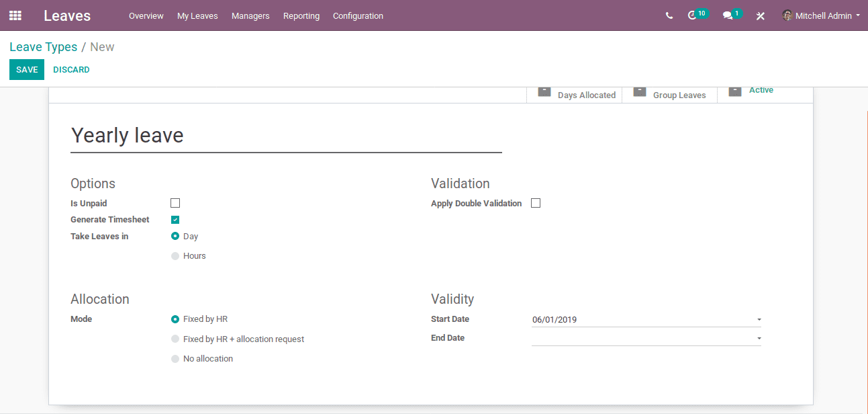The image size is (868, 414).
Task: Go back to Leave Types breadcrumb
Action: (43, 47)
